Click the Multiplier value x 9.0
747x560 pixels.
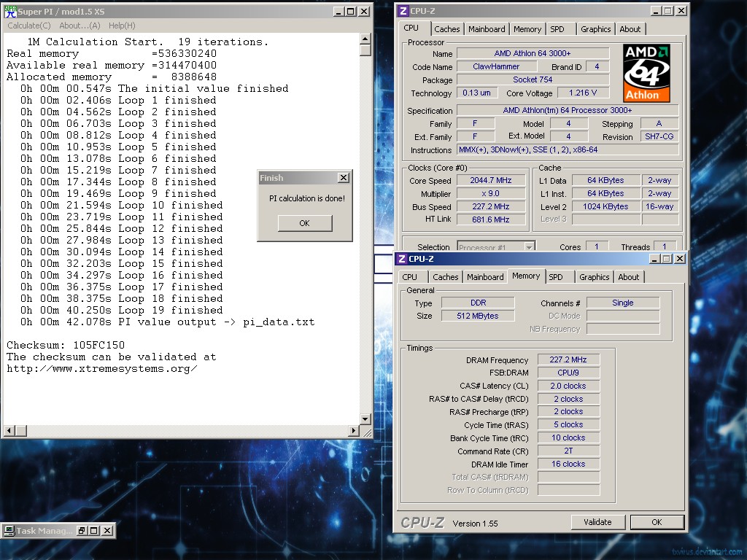[x=491, y=194]
